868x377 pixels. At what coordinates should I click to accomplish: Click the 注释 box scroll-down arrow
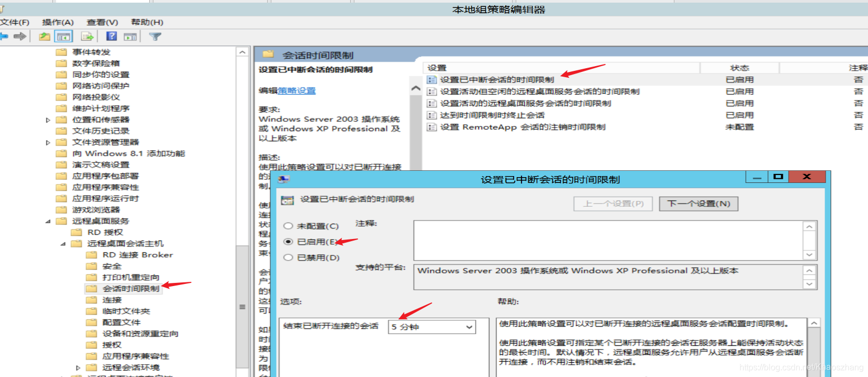(x=809, y=255)
